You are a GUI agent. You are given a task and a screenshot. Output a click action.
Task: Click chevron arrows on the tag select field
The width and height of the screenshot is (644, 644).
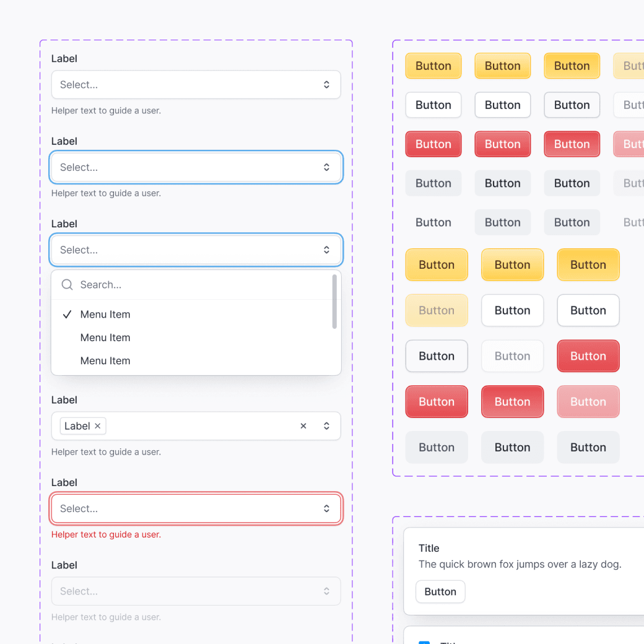point(326,426)
